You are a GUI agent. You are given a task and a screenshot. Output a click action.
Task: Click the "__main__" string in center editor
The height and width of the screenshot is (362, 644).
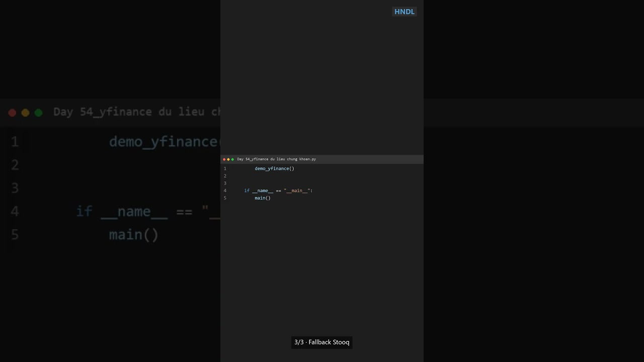[297, 191]
